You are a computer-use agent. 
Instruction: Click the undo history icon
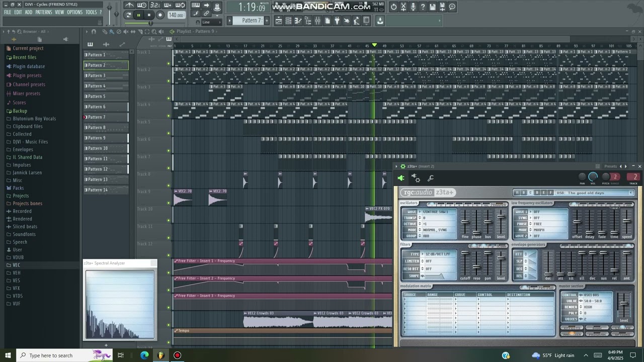tap(393, 7)
